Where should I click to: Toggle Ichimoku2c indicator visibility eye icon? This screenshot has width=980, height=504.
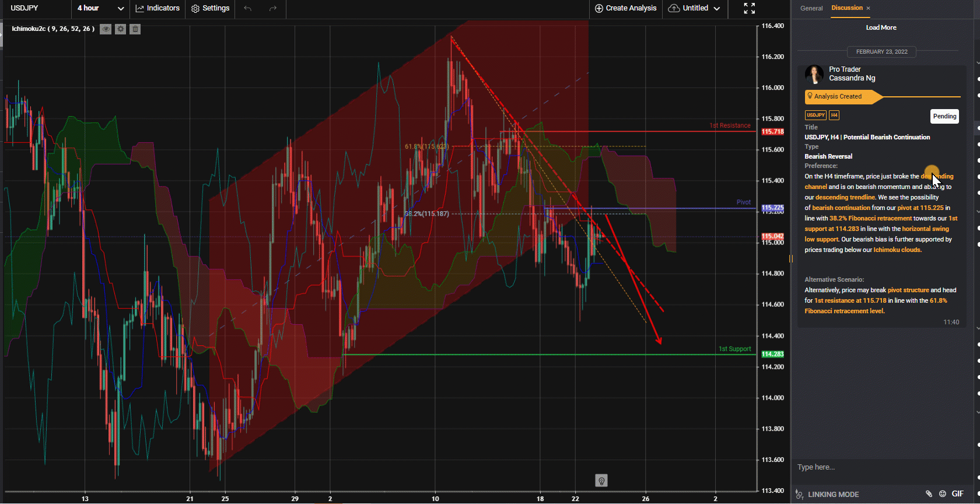[x=106, y=29]
